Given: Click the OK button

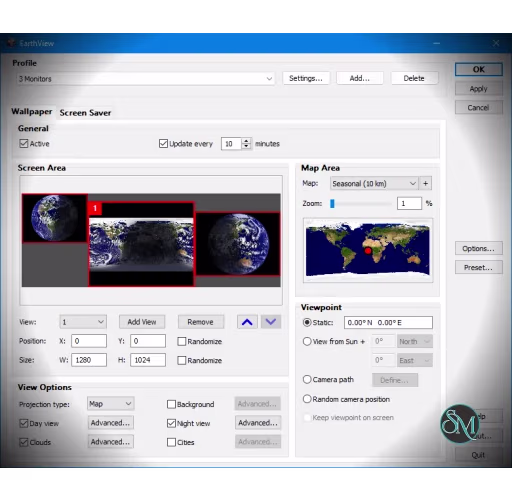Looking at the screenshot, I should click(479, 69).
